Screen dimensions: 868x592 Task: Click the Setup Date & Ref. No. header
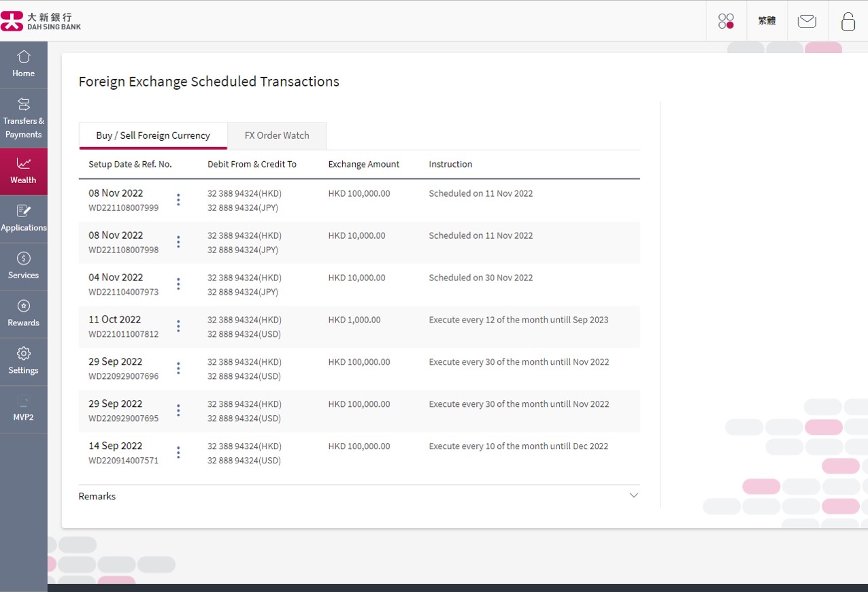click(130, 164)
